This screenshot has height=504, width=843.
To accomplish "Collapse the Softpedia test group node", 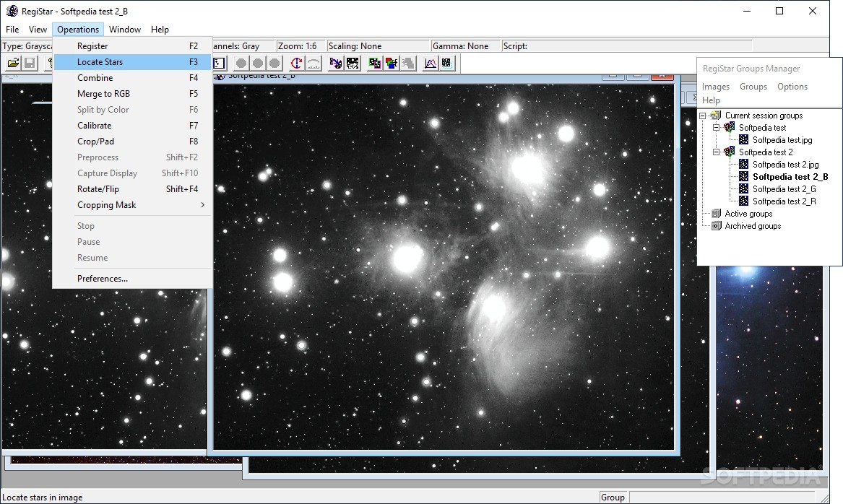I will click(x=716, y=128).
